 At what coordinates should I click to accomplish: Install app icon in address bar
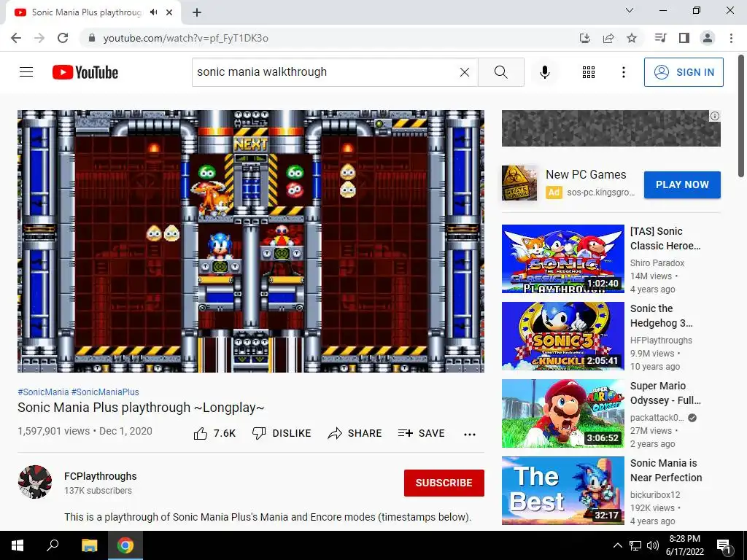(x=585, y=38)
